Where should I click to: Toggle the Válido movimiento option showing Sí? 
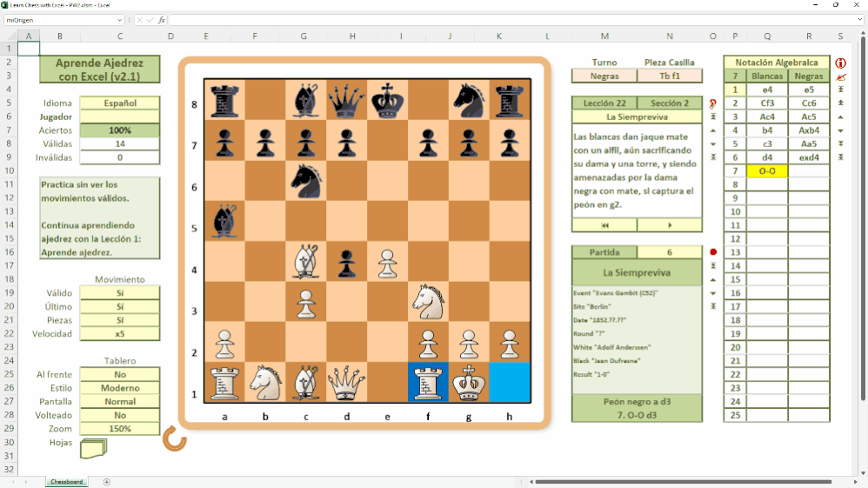(x=120, y=293)
